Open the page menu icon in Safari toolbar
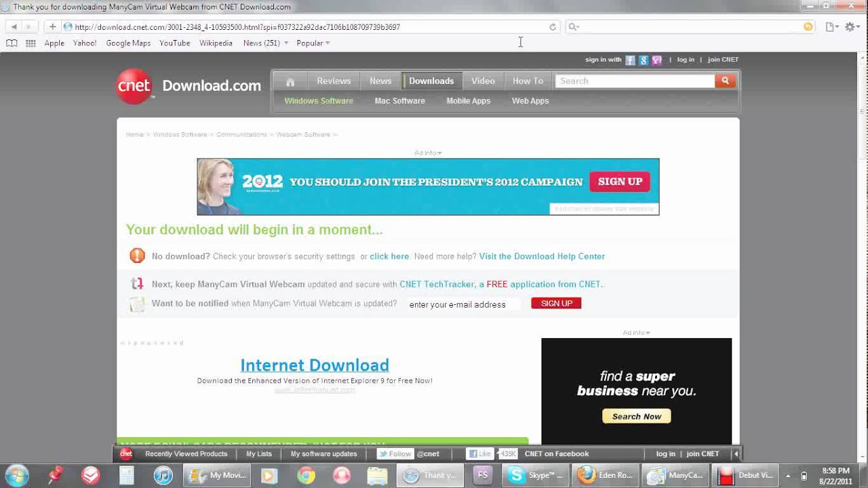Image resolution: width=868 pixels, height=488 pixels. coord(831,26)
